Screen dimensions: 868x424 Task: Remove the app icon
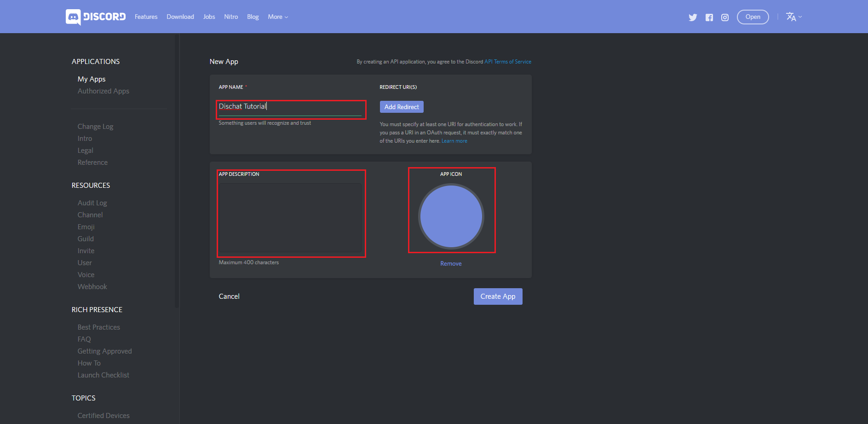[451, 264]
